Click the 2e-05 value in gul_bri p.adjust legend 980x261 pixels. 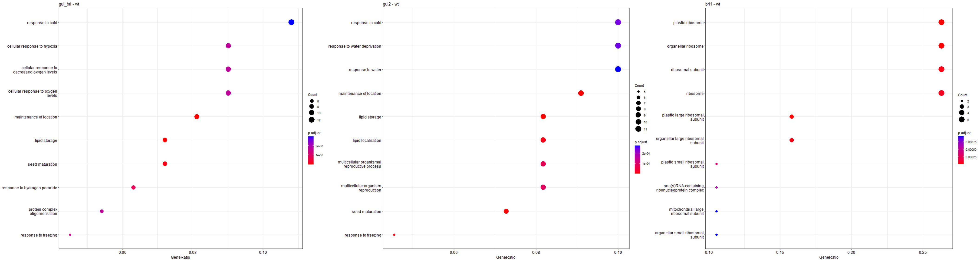[x=319, y=146]
